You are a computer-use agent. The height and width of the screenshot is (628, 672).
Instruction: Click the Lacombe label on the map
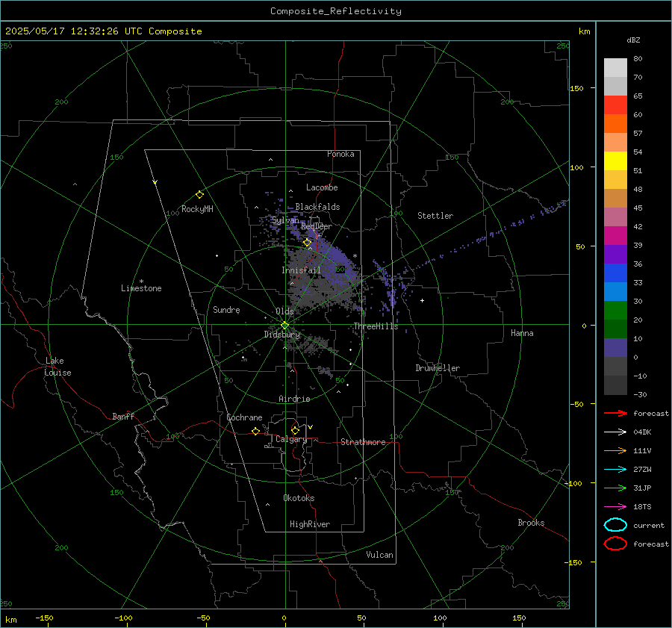pos(322,187)
